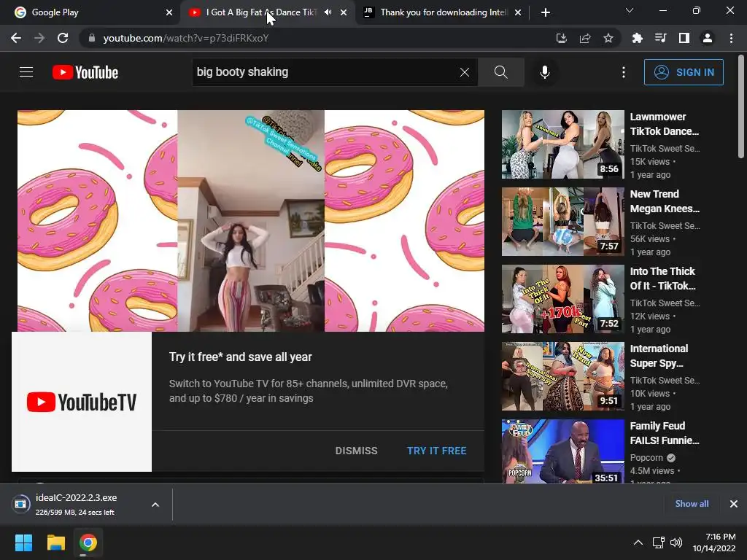Open the YouTube guide hamburger menu

click(x=26, y=72)
